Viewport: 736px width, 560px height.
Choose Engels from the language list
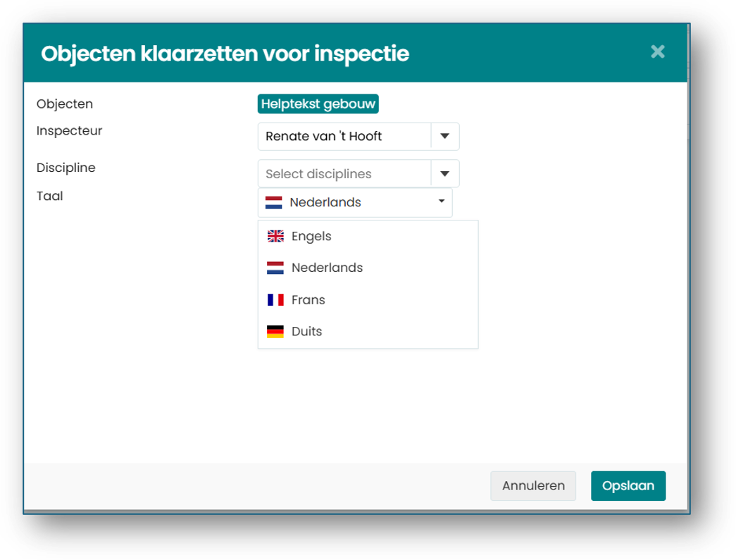point(368,236)
